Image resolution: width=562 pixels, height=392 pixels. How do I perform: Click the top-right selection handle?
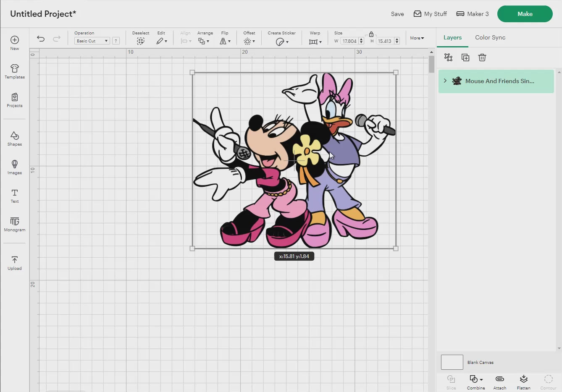[396, 73]
